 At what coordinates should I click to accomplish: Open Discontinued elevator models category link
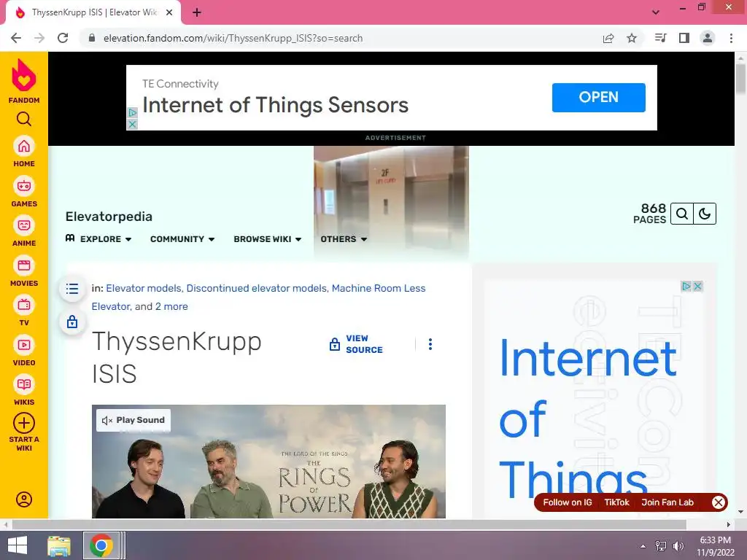256,288
